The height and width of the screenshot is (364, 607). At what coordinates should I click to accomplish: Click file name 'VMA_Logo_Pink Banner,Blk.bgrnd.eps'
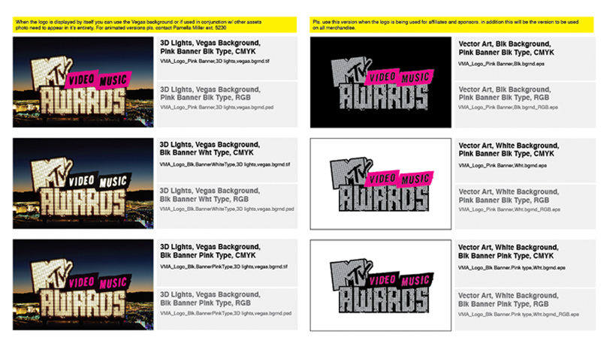point(501,64)
